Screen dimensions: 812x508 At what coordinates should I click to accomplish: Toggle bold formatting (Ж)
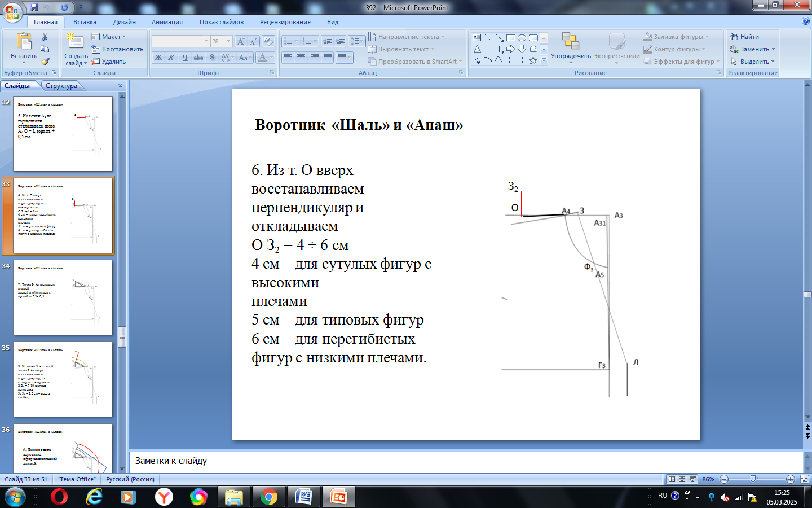click(158, 58)
